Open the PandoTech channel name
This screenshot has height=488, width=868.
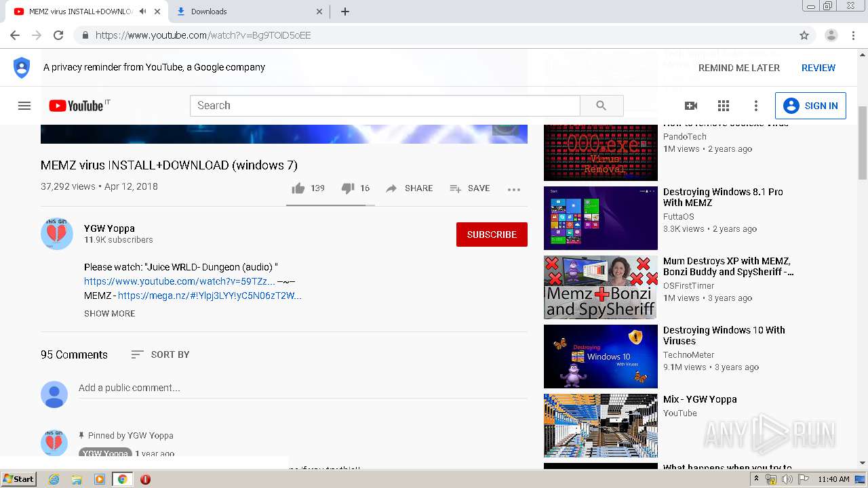click(x=685, y=137)
